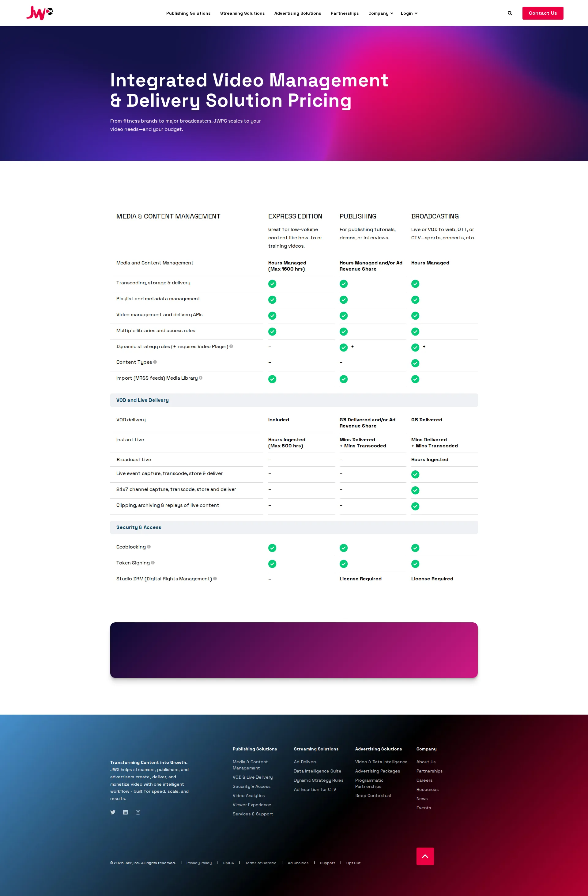Open Streaming Solutions in the top navigation
588x896 pixels.
[242, 13]
